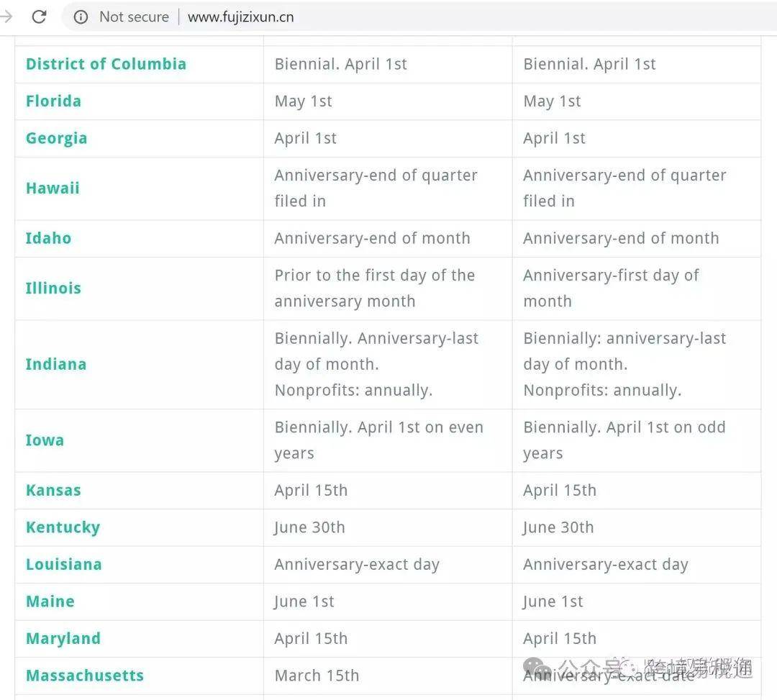Open the Idaho state link

[49, 238]
